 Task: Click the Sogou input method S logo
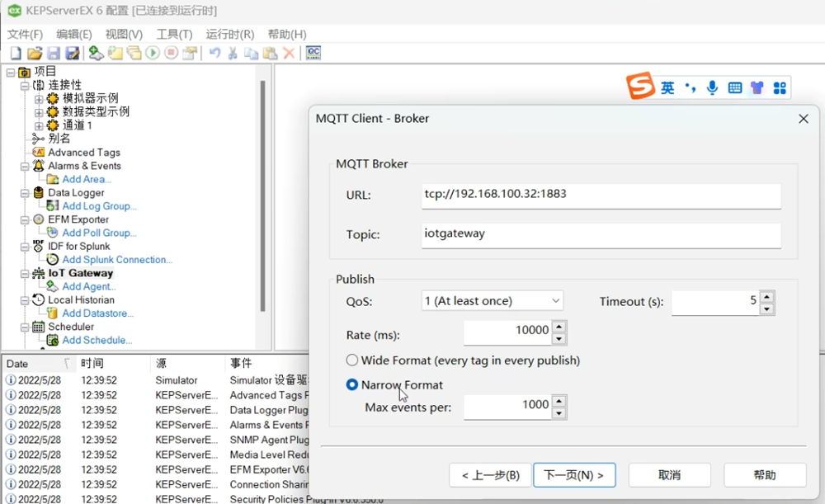pos(640,86)
